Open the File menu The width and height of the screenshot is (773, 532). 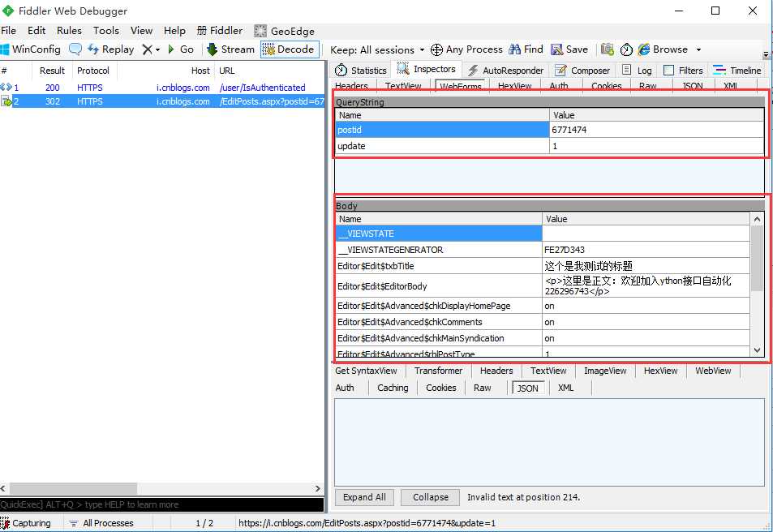[8, 31]
